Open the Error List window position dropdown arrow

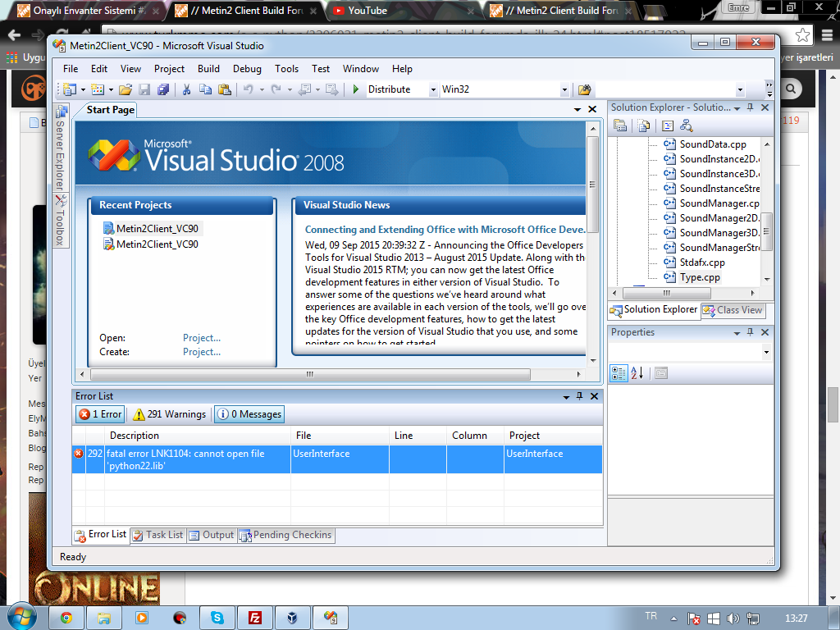[x=566, y=396]
